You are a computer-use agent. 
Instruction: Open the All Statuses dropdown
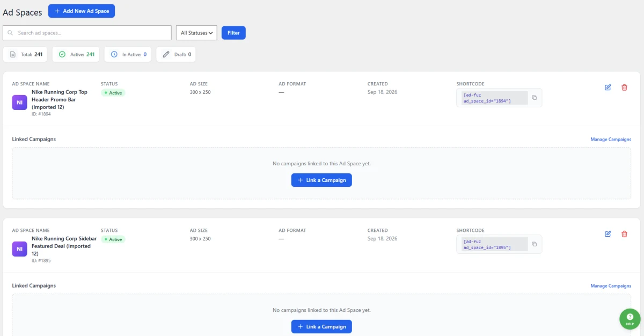pos(196,33)
